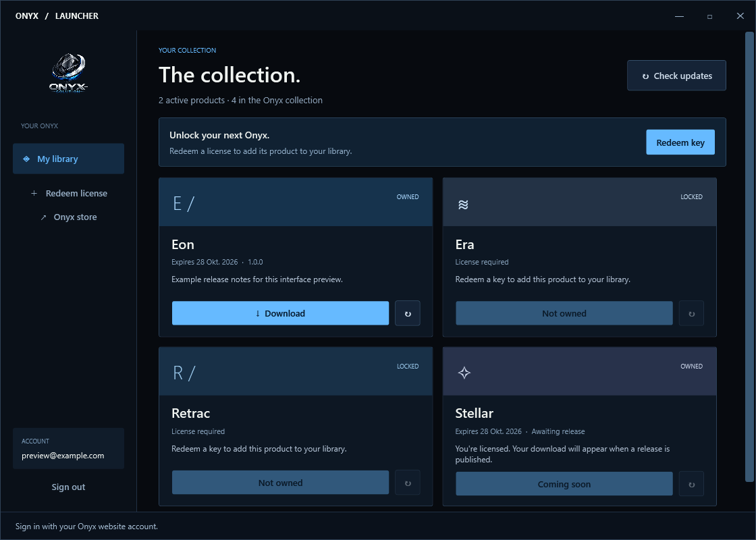Viewport: 756px width, 540px height.
Task: Refresh the Retrac product card
Action: tap(408, 483)
